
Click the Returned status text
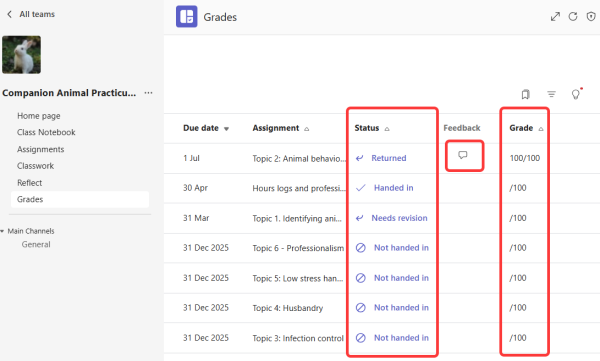[x=389, y=158]
